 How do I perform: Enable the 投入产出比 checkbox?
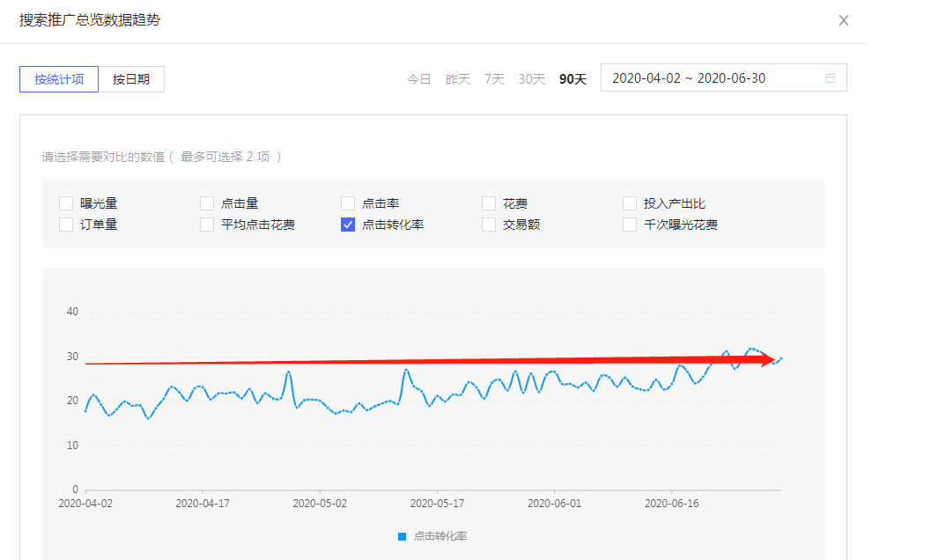[x=630, y=203]
